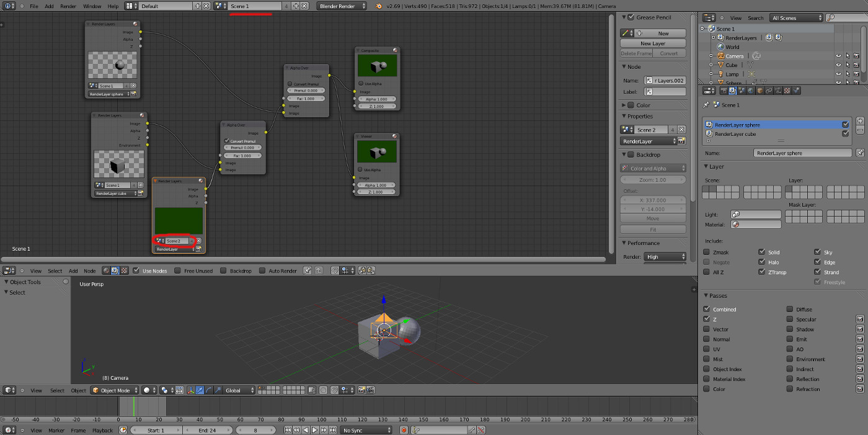Click the copy nodes to clipboard icon
Image resolution: width=868 pixels, height=435 pixels.
coord(361,271)
